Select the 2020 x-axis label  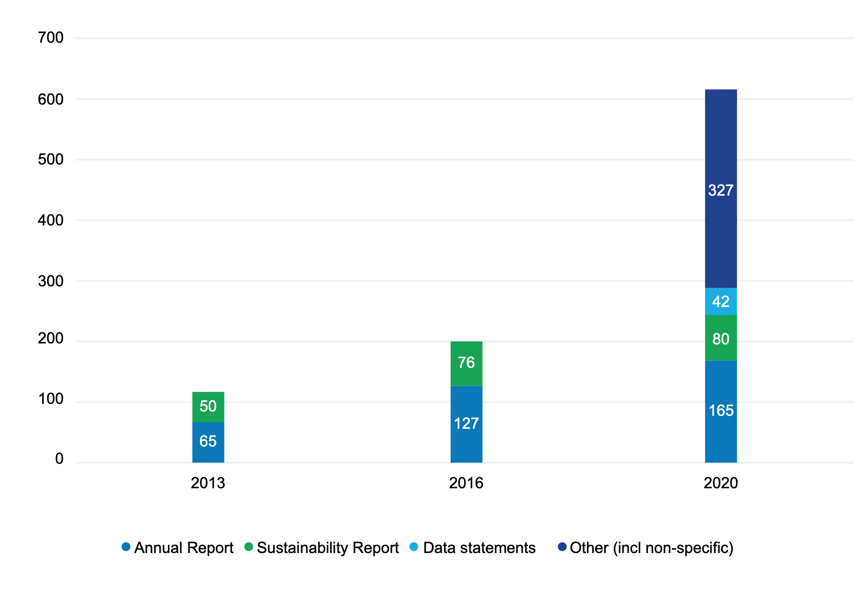pos(721,483)
